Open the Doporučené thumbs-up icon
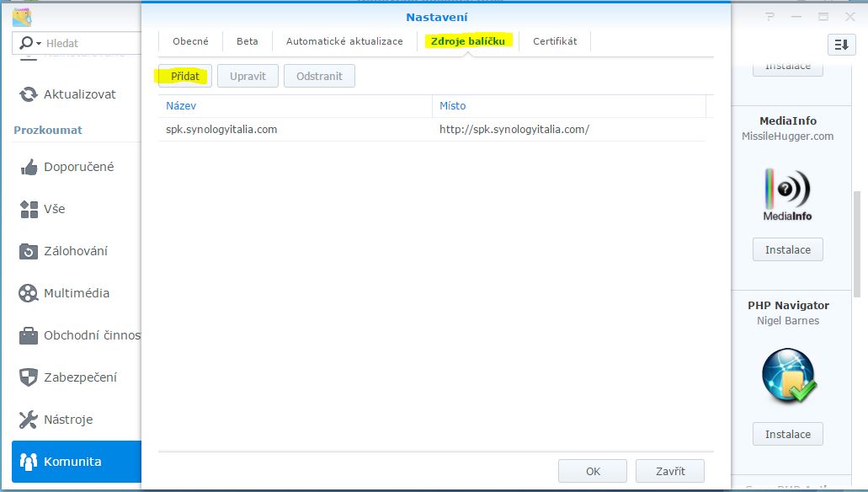Image resolution: width=868 pixels, height=492 pixels. pos(29,167)
